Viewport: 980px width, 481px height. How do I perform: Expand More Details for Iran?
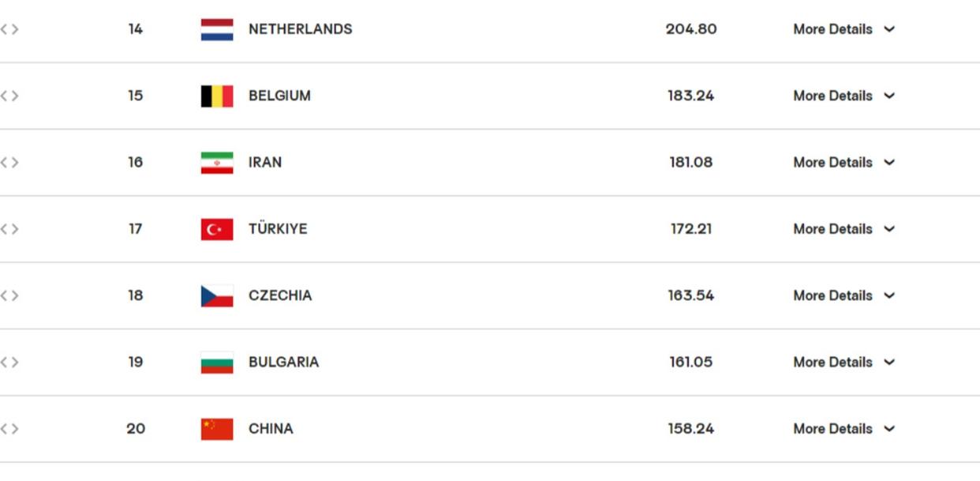(844, 162)
